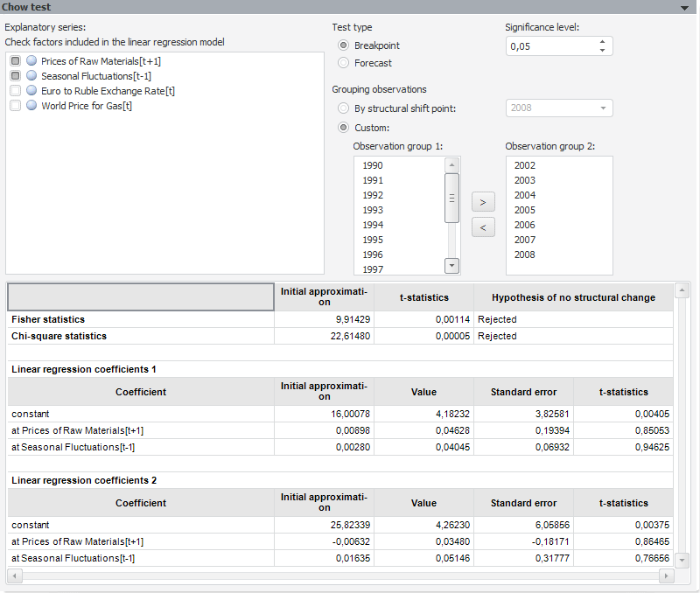Increase the significance level with up arrow
Viewport: 700px width, 593px height.
tap(602, 42)
